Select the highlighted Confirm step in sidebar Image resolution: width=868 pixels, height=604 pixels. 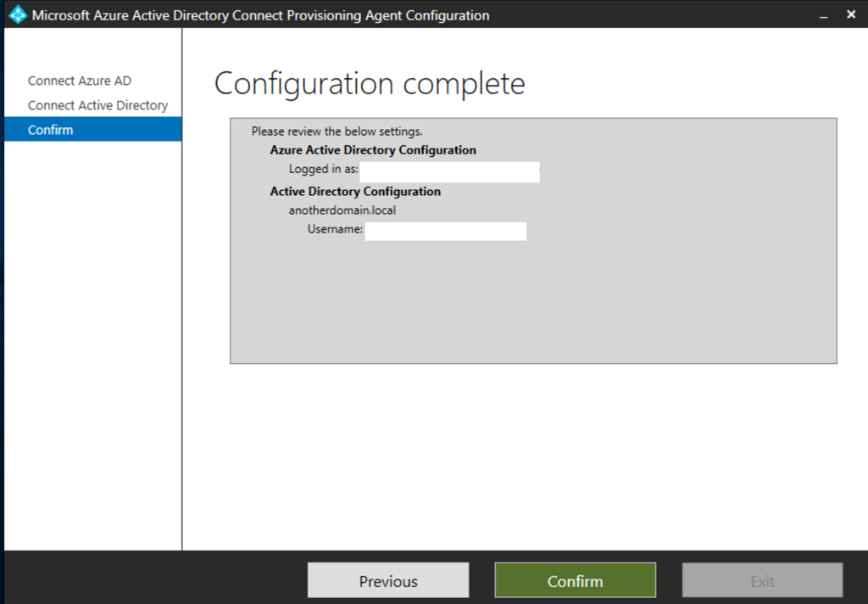coord(51,130)
